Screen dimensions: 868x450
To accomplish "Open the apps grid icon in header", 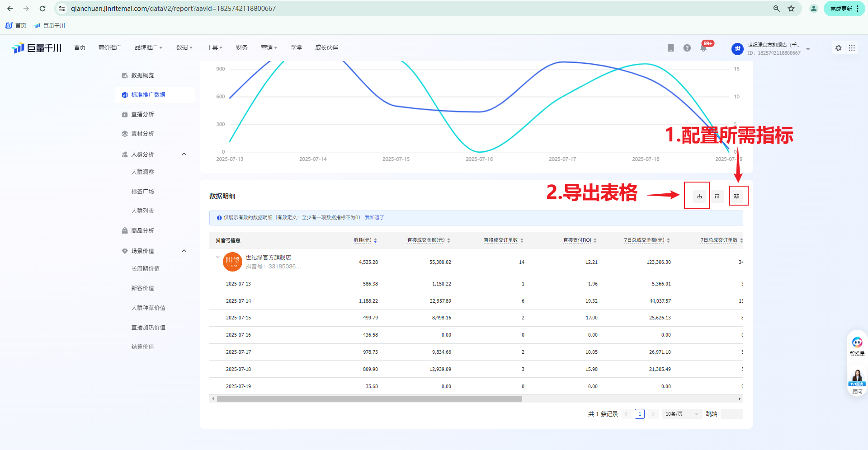I will tap(852, 48).
